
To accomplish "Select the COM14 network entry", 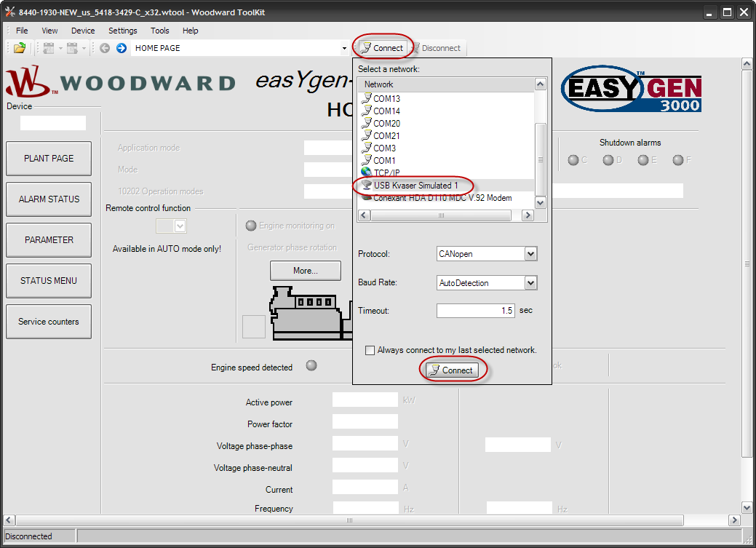I will point(386,111).
